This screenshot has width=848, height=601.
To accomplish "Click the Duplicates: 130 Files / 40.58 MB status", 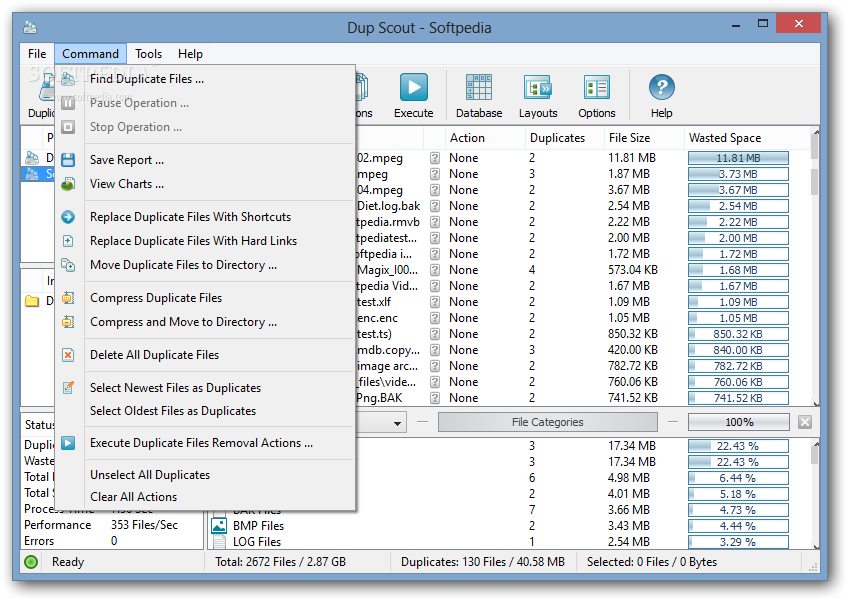I will pyautogui.click(x=483, y=562).
